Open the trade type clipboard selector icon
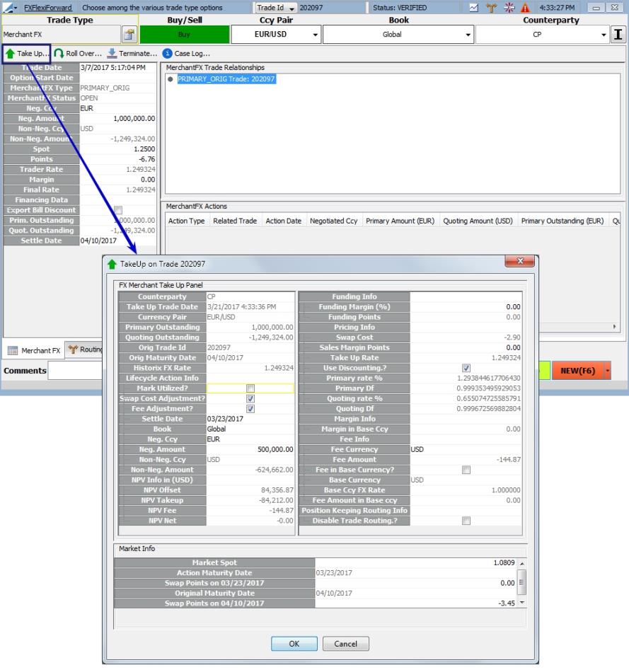Viewport: 629px width, 672px height. 129,34
